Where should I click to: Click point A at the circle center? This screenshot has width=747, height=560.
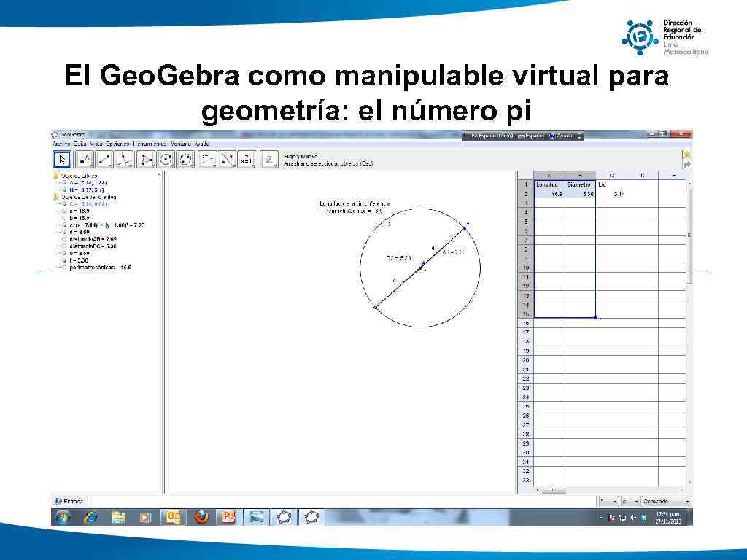coord(420,268)
